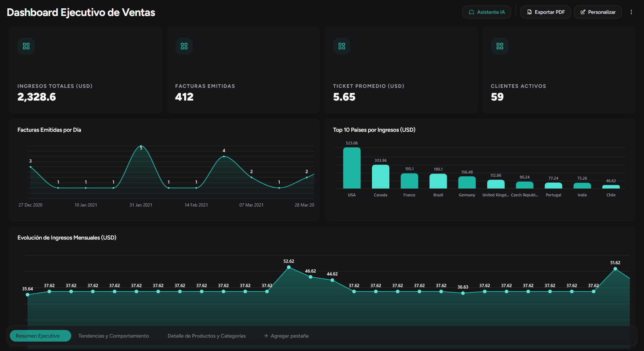Click the peak point labeled 5 in daily invoices
644x351 pixels.
141,146
